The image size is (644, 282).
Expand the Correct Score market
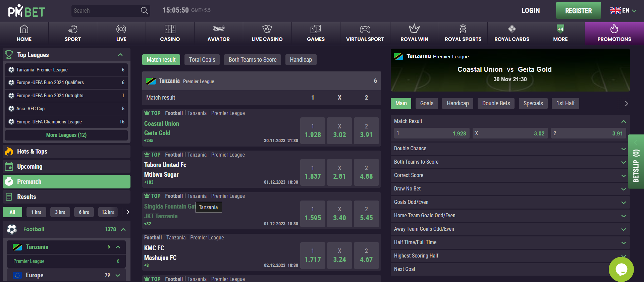tap(510, 175)
